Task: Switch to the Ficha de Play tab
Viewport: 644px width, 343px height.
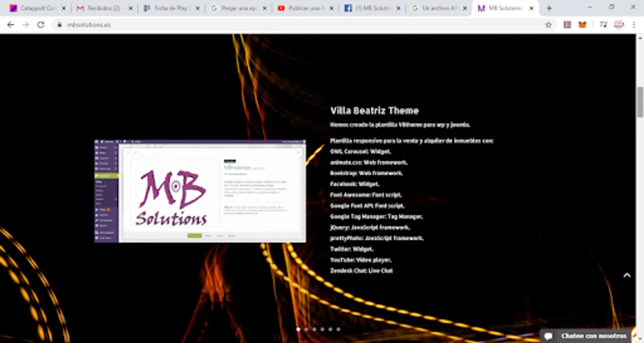Action: coord(171,8)
